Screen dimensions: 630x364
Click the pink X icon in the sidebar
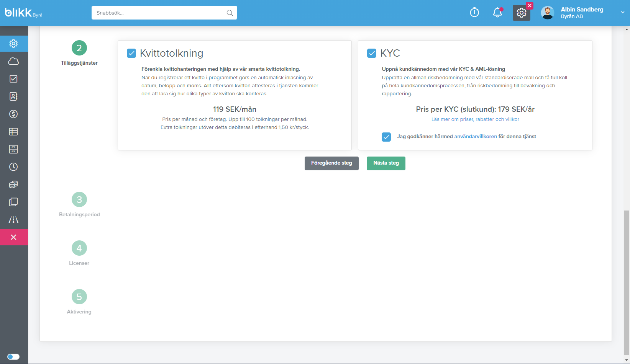(x=13, y=237)
